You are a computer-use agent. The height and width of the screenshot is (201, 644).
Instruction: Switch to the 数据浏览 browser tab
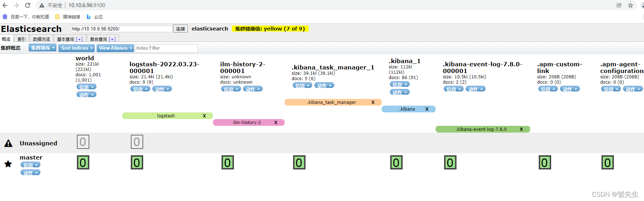(41, 39)
